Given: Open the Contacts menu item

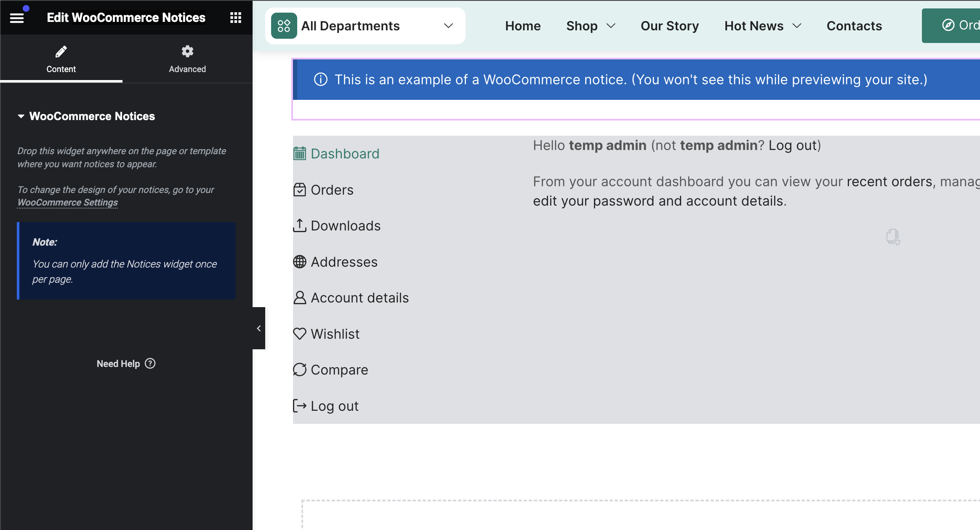Looking at the screenshot, I should tap(854, 26).
